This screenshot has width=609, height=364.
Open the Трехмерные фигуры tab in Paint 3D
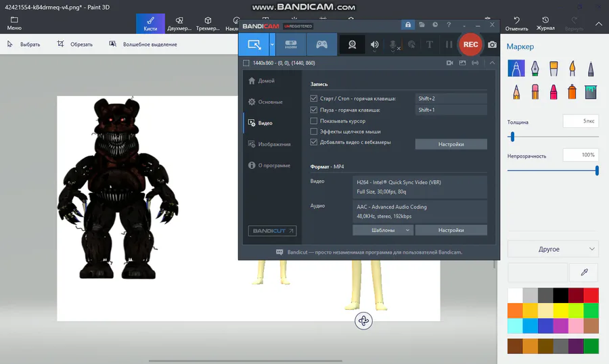point(208,23)
